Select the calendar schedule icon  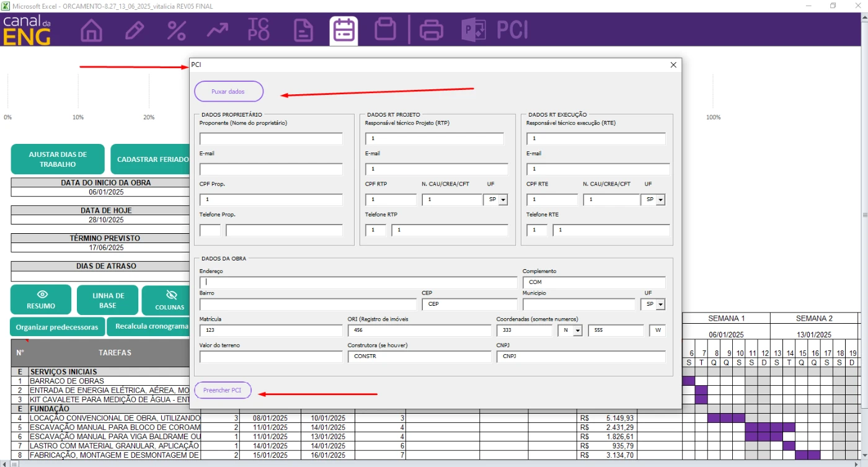(x=343, y=30)
